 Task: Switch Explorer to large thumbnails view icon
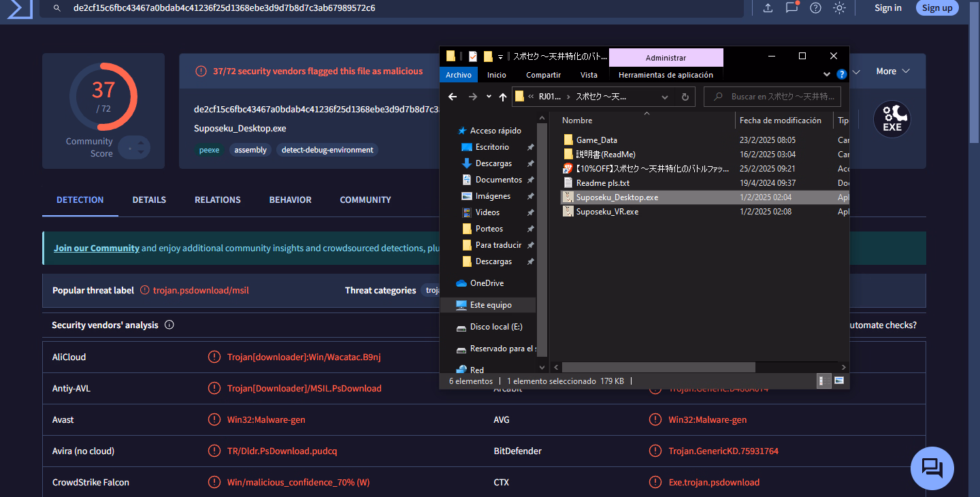click(839, 381)
